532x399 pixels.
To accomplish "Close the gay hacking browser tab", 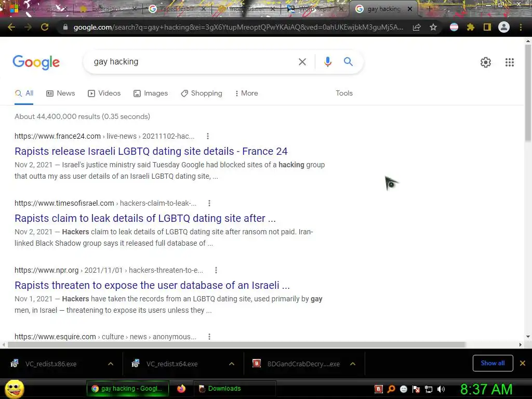I will 410,9.
